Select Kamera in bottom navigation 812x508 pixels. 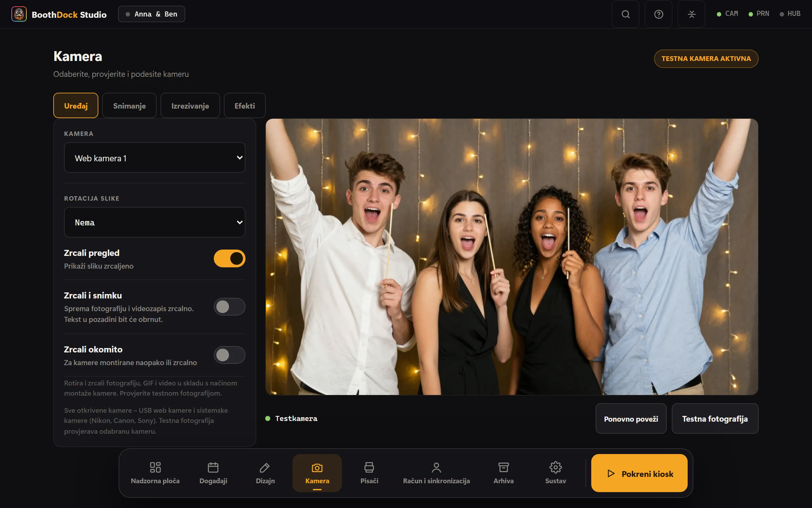[x=317, y=473]
